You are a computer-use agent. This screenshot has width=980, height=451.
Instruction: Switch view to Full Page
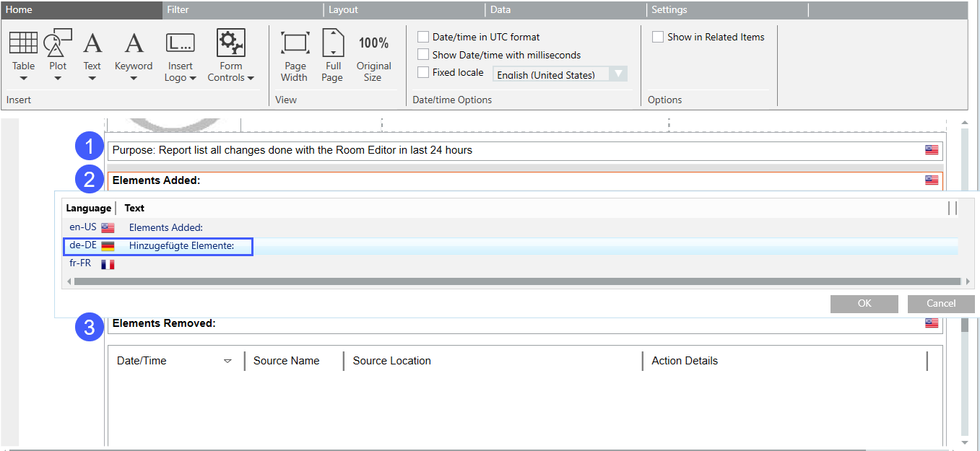coord(332,43)
